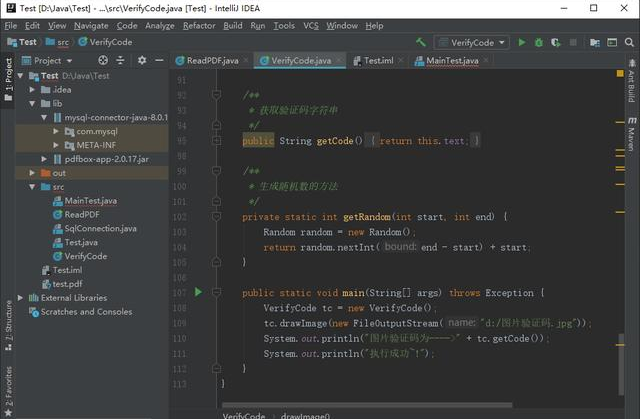Run with Coverage using the shield icon

pyautogui.click(x=556, y=43)
